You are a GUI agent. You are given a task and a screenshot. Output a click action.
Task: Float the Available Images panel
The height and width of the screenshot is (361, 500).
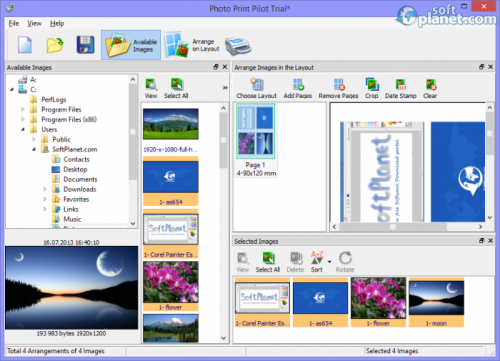(216, 67)
